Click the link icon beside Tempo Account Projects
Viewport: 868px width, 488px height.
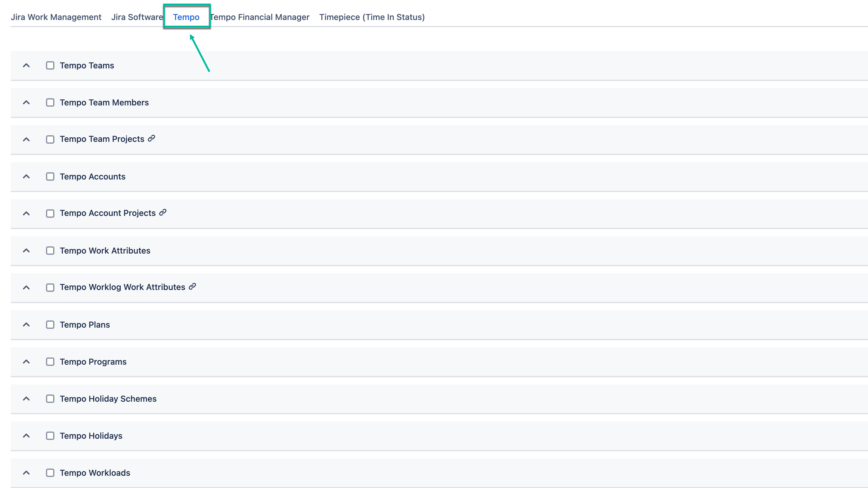[162, 213]
